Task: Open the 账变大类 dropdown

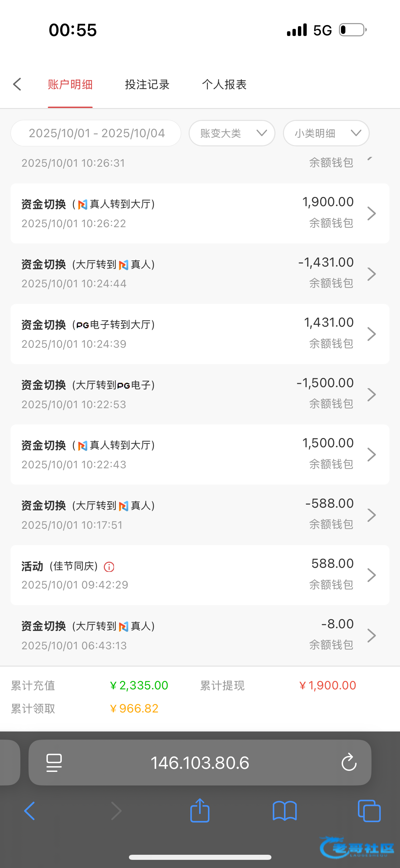Action: (x=232, y=133)
